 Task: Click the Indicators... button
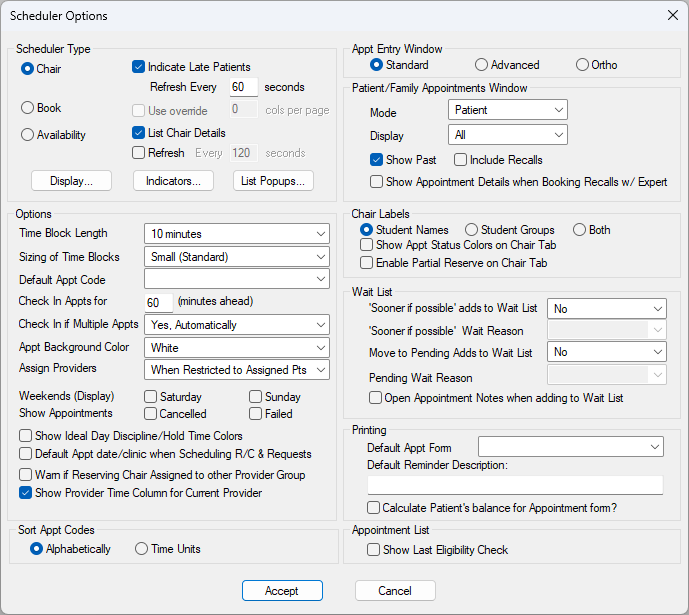(x=173, y=181)
